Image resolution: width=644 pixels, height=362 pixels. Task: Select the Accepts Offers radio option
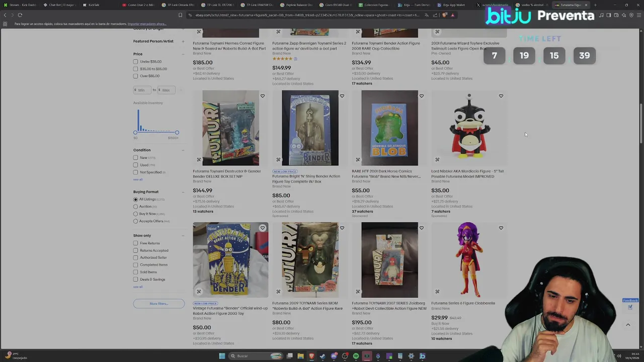(x=135, y=221)
